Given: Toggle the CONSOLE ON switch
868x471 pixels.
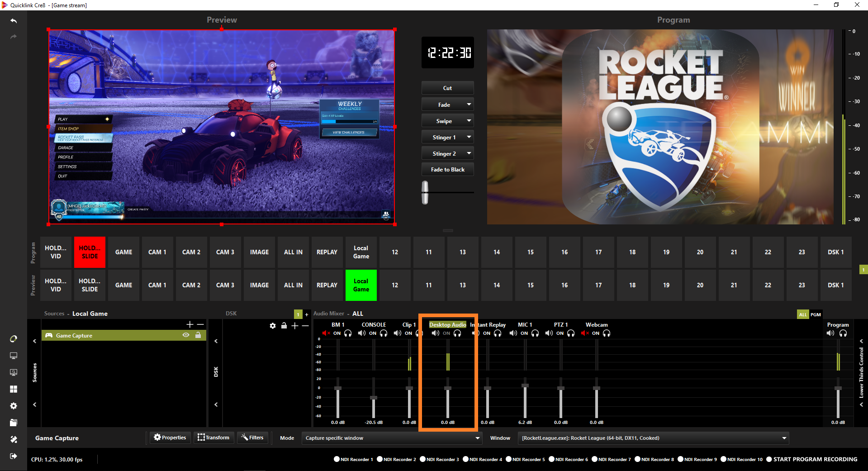Looking at the screenshot, I should pyautogui.click(x=373, y=333).
